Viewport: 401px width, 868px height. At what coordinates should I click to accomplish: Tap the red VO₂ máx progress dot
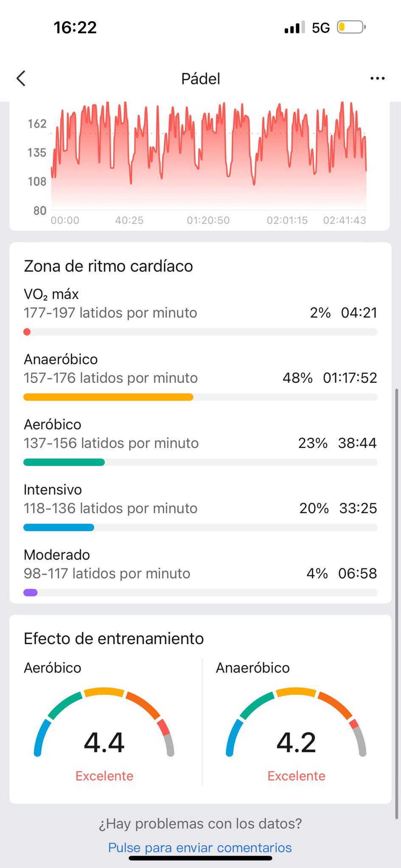[27, 332]
